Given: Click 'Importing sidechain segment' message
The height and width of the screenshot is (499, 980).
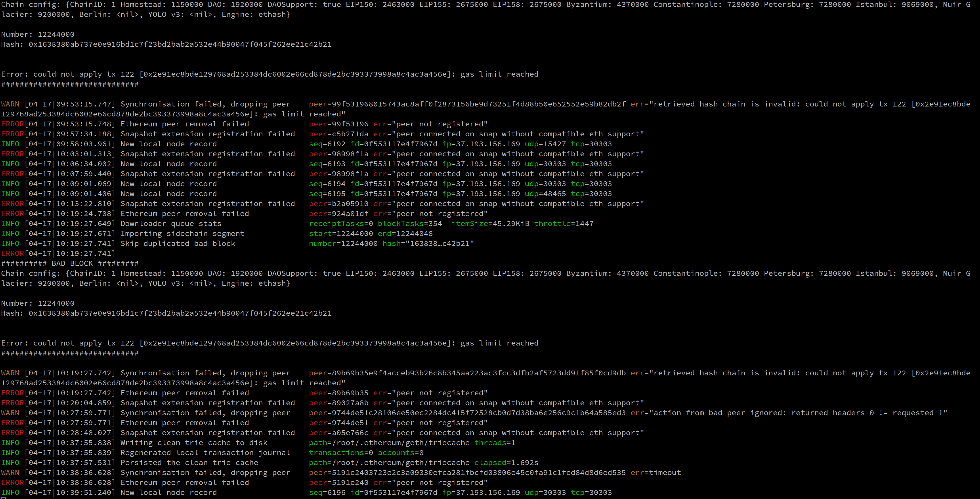Looking at the screenshot, I should pos(183,234).
